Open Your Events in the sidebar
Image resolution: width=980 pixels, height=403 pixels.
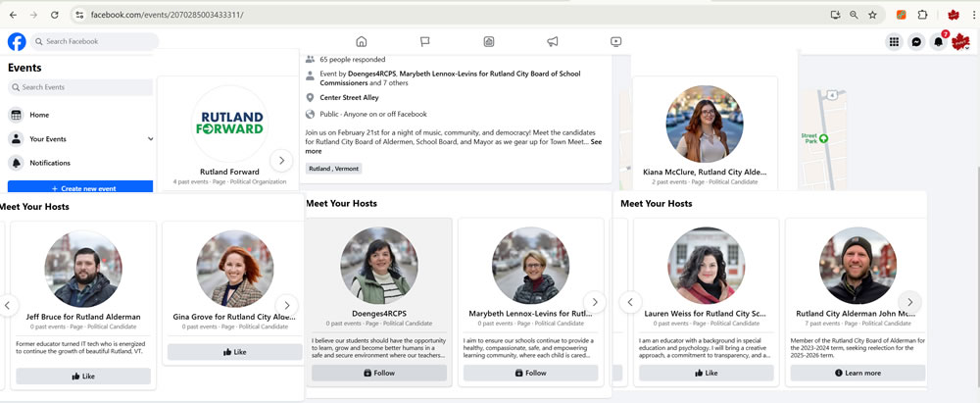80,139
